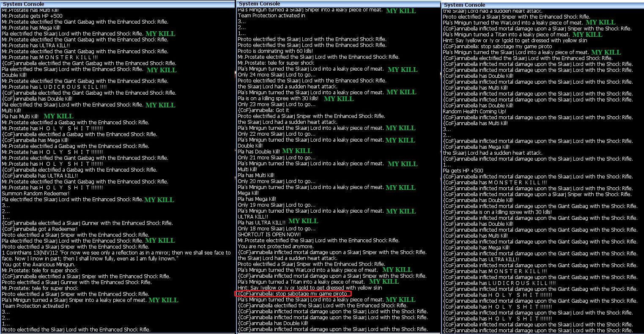The height and width of the screenshot is (334, 644).
Task: Select "Only 24 more Skaarj Lord to go..."
Action: coord(277,74)
